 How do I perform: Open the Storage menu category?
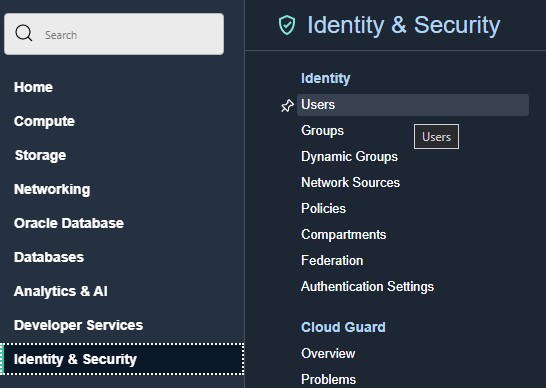click(x=40, y=155)
